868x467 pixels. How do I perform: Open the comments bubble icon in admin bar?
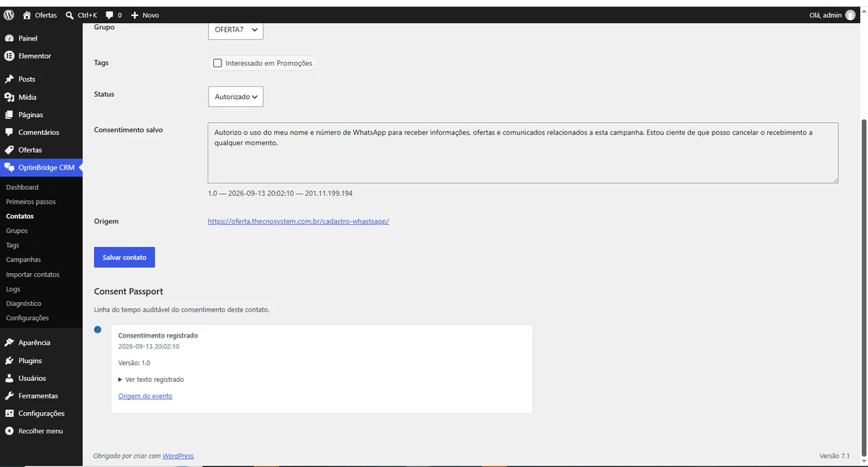(x=109, y=14)
